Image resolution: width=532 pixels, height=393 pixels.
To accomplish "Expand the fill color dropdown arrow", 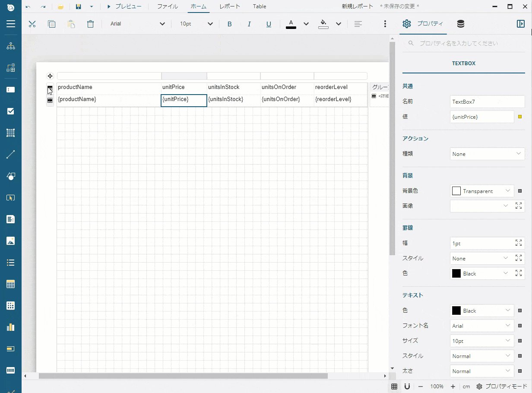I will point(339,24).
